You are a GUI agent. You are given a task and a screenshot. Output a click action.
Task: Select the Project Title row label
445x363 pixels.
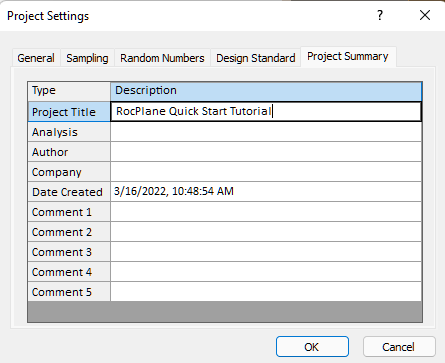69,112
